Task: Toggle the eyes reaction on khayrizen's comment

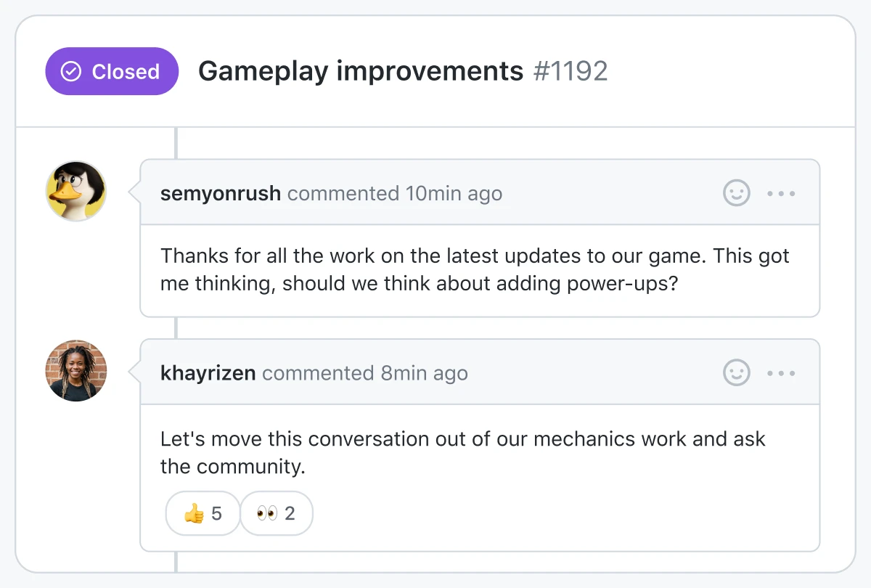Action: click(276, 513)
